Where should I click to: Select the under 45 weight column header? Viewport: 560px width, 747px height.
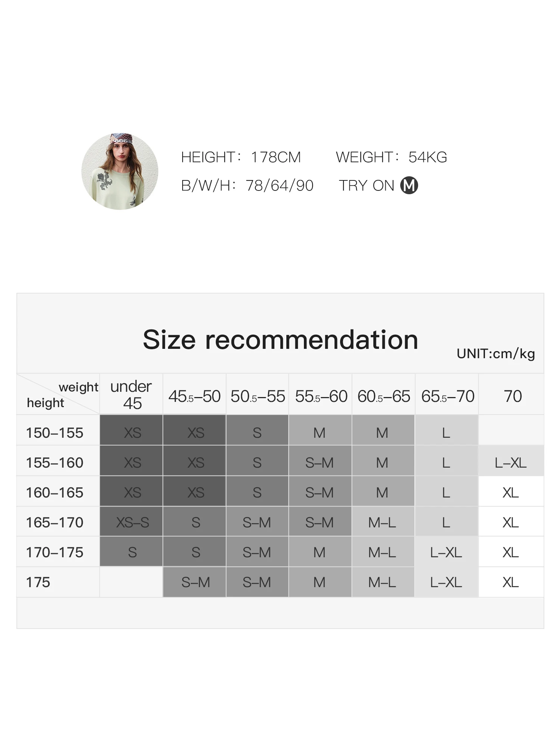point(131,394)
